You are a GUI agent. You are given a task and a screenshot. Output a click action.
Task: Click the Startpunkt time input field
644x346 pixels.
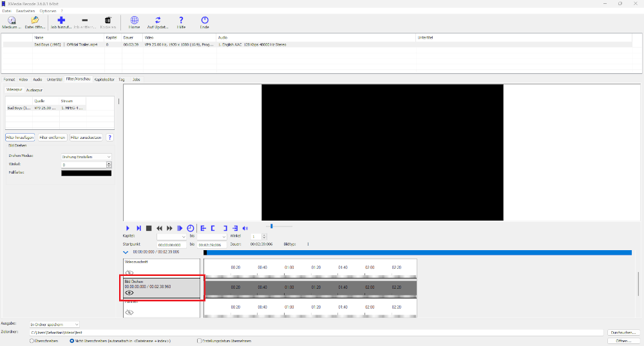click(x=172, y=245)
